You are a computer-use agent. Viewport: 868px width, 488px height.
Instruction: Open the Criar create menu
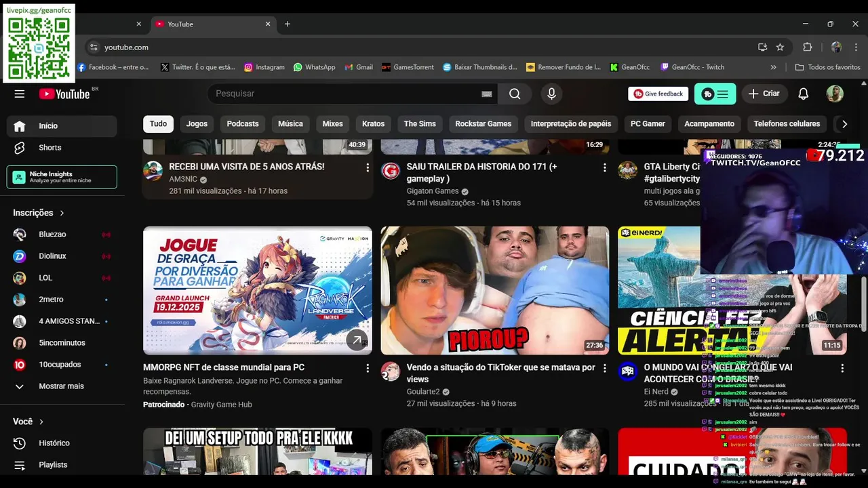[764, 94]
